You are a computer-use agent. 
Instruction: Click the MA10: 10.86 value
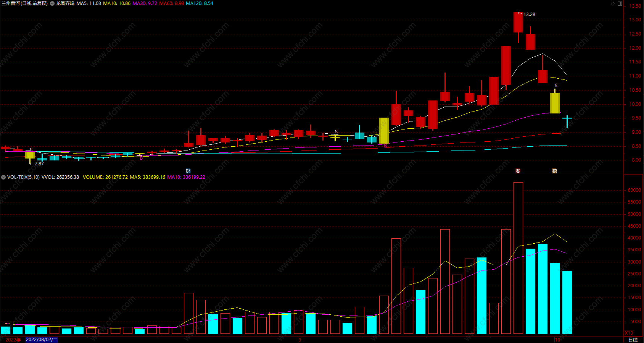click(117, 3)
